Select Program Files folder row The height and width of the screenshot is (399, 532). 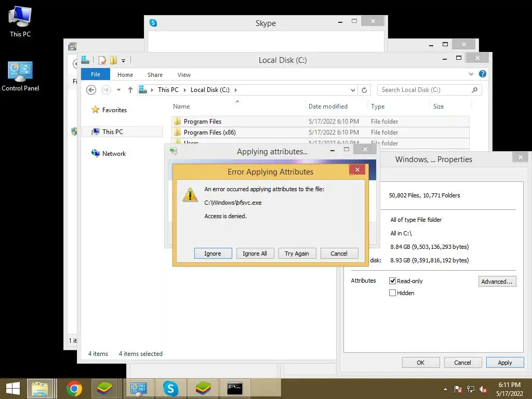(x=321, y=122)
